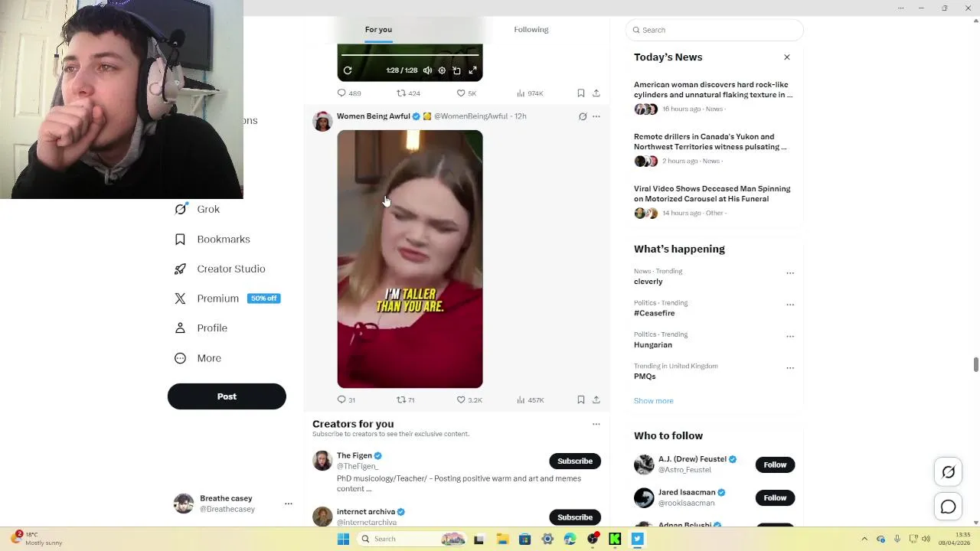Repost the post with 71 reposts
The image size is (980, 551).
(x=406, y=400)
